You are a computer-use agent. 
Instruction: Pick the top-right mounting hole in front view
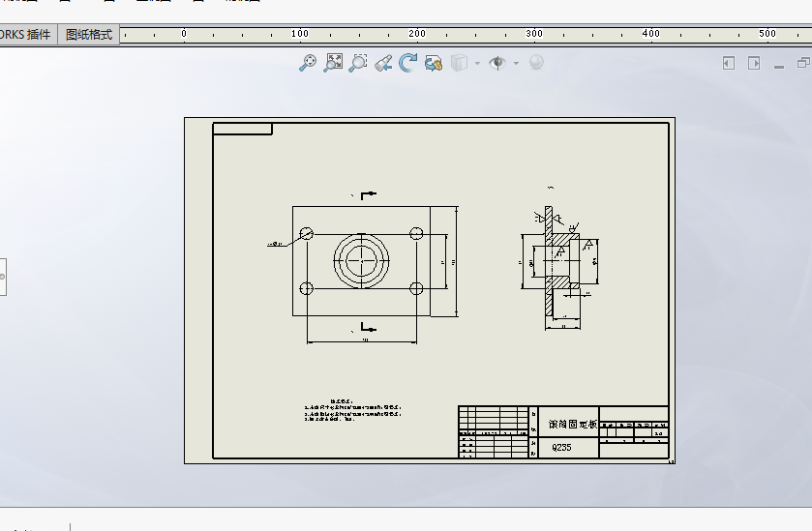(x=416, y=233)
